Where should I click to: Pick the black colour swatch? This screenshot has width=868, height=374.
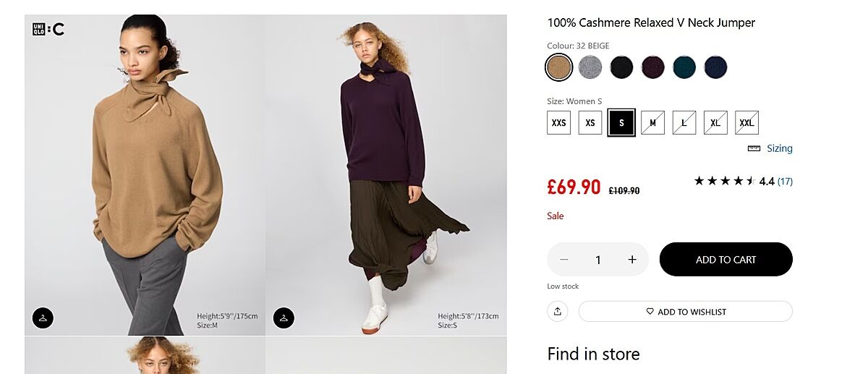[x=621, y=67]
